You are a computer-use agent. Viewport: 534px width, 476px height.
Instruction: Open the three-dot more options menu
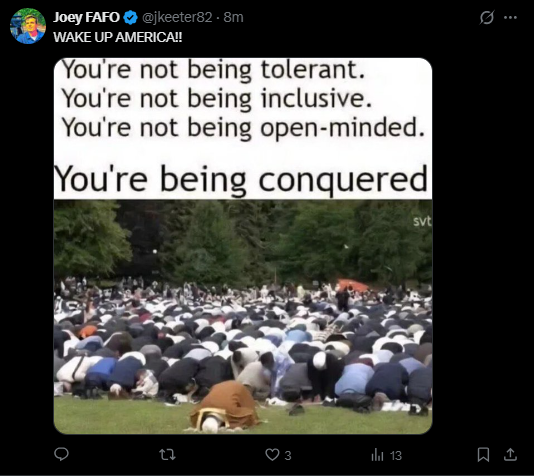pyautogui.click(x=510, y=17)
